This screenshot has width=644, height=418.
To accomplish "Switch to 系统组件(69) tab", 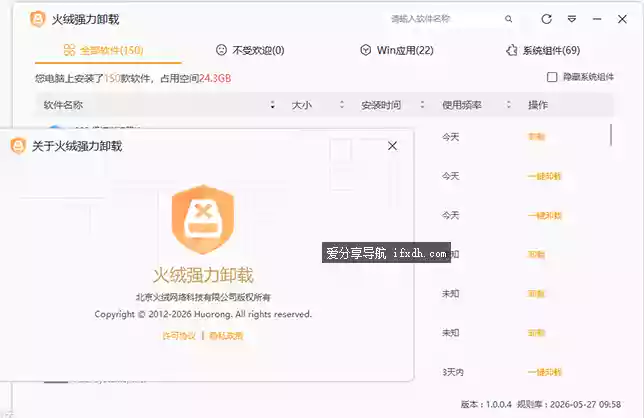I will coord(543,50).
